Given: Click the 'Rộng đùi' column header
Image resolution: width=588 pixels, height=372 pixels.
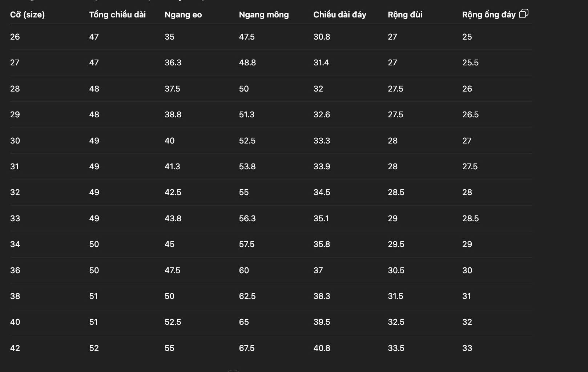Looking at the screenshot, I should (x=405, y=15).
